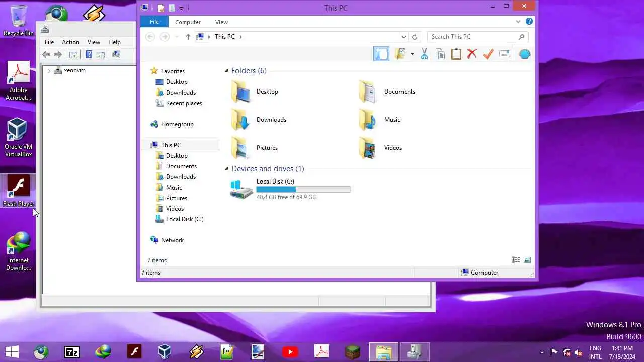Viewport: 644px width, 362px height.
Task: Click the chevron after This PC in address bar
Action: [241, 37]
